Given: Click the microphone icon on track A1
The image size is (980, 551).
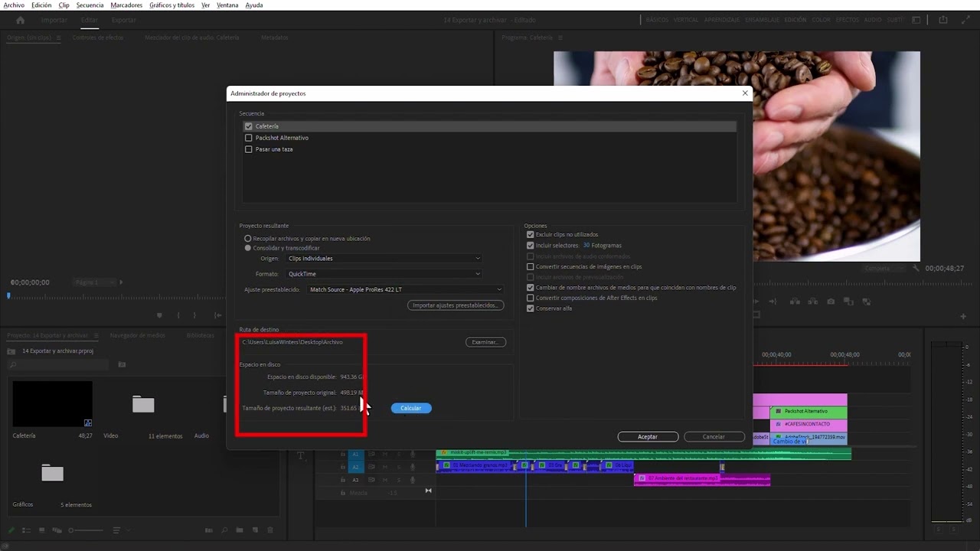Looking at the screenshot, I should 412,454.
